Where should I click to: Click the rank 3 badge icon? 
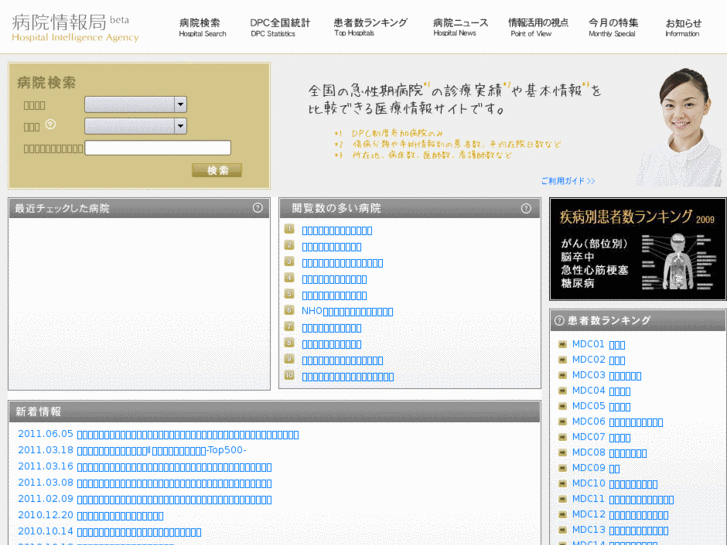(289, 262)
